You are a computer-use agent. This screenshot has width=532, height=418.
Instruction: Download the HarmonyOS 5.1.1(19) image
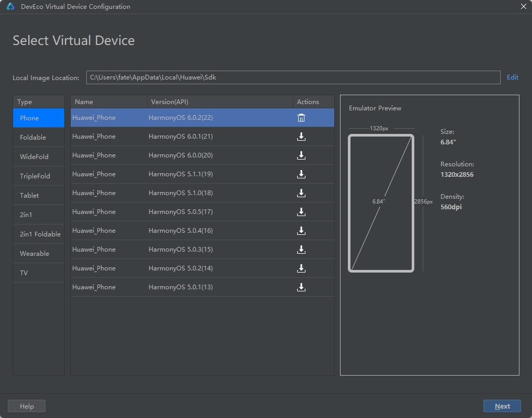(x=301, y=174)
